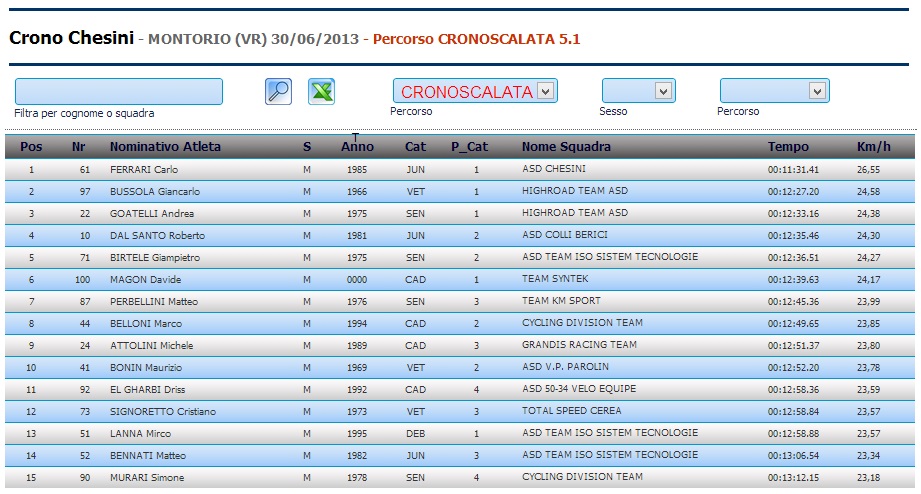The height and width of the screenshot is (494, 921).
Task: Sort by the Anno column header
Action: [357, 147]
